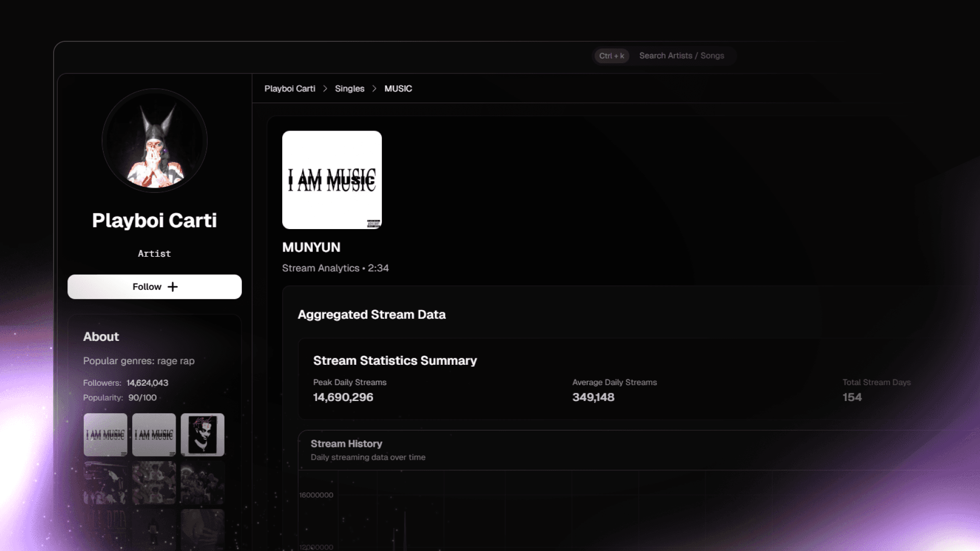
Task: Click the plus icon on Follow button
Action: coord(173,287)
